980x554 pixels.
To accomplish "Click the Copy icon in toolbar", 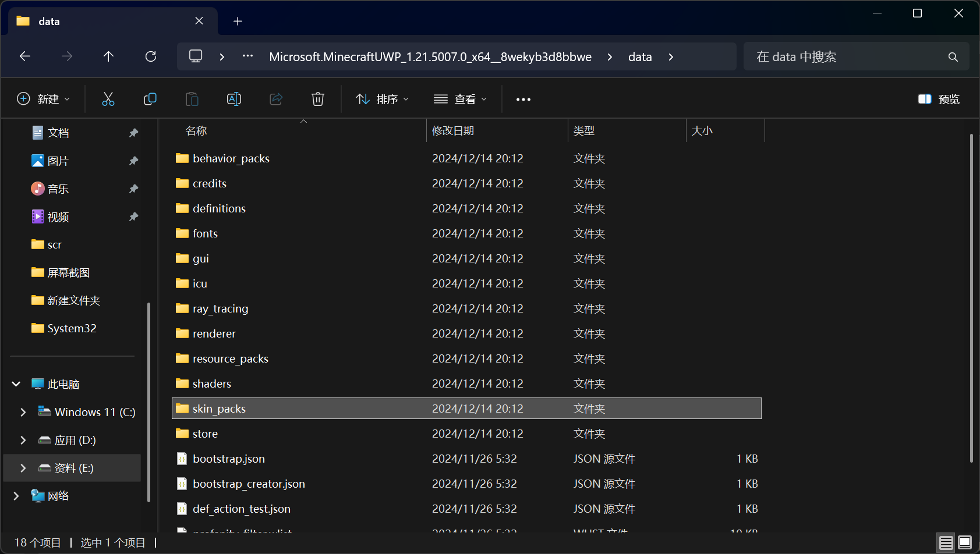I will (150, 99).
